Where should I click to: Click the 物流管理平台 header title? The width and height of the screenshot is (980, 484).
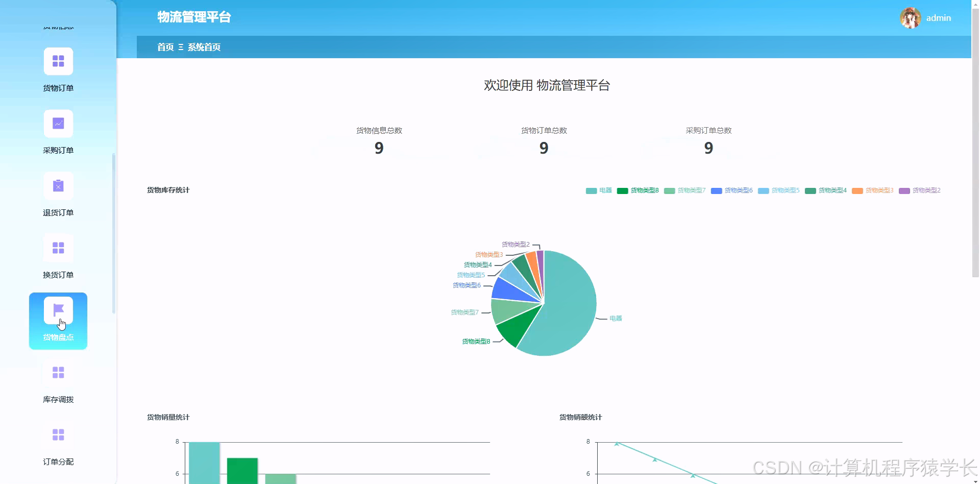tap(194, 17)
